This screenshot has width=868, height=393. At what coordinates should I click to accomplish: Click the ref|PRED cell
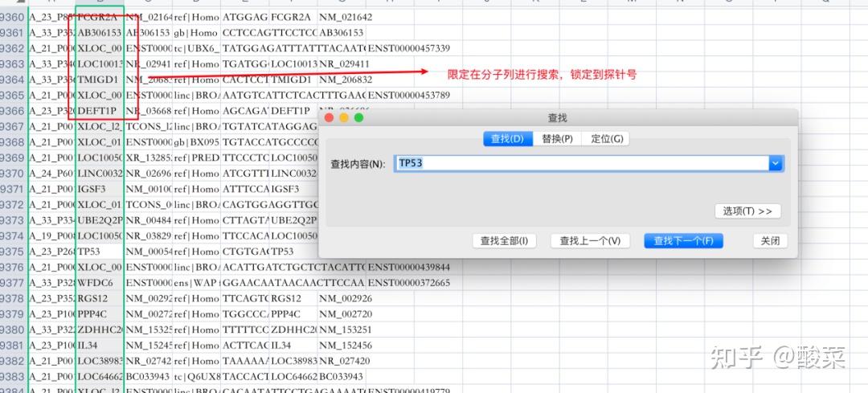pos(197,158)
